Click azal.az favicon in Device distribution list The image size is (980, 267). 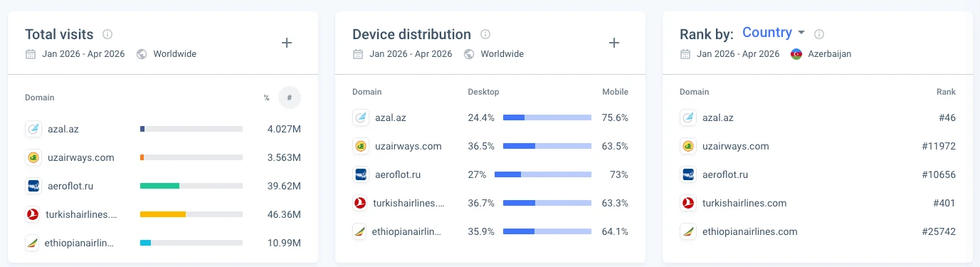click(x=360, y=117)
